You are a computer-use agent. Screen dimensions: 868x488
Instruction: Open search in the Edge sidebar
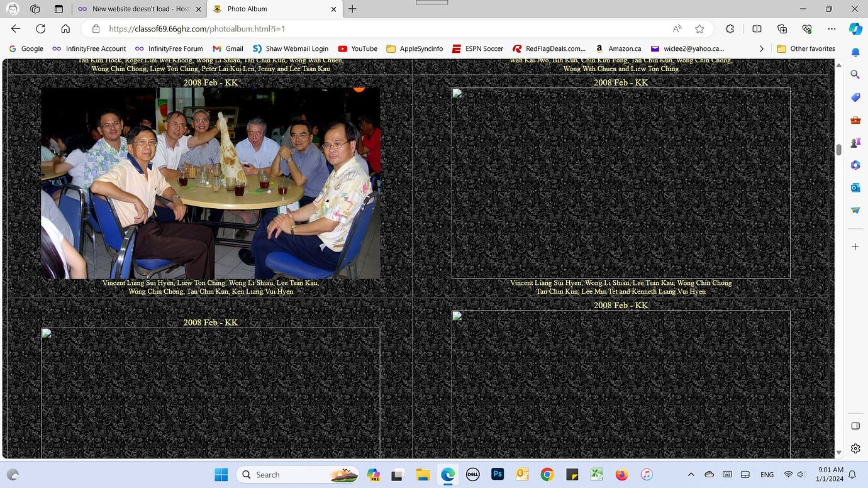(x=855, y=74)
